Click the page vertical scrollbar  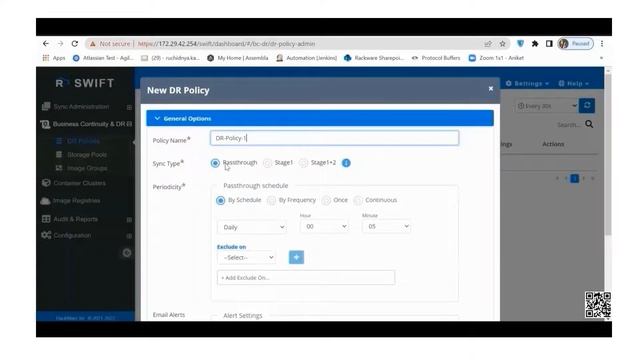point(608,155)
